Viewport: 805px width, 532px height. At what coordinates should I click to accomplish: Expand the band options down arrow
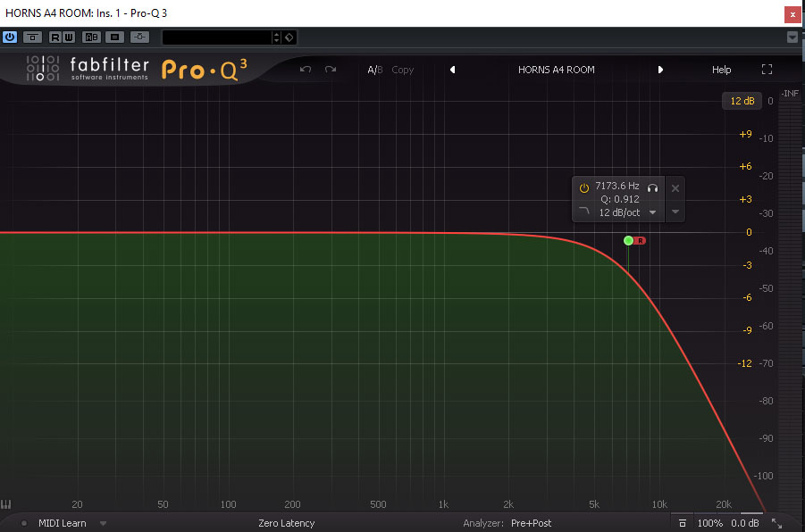675,212
